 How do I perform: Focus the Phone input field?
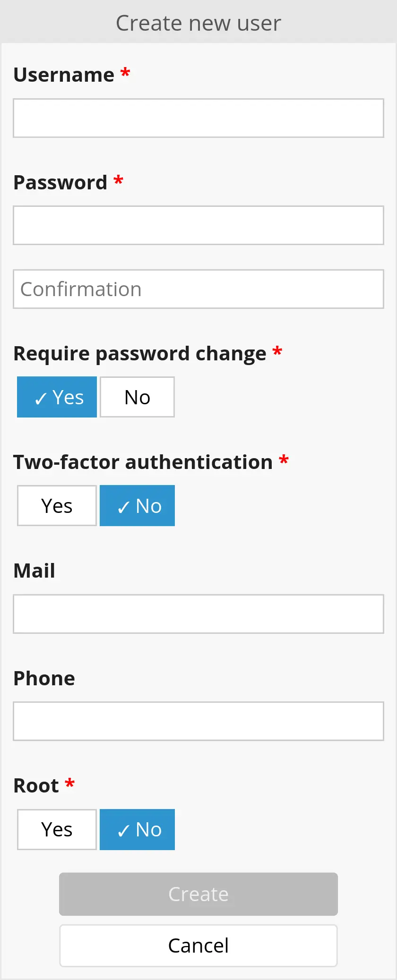coord(198,721)
